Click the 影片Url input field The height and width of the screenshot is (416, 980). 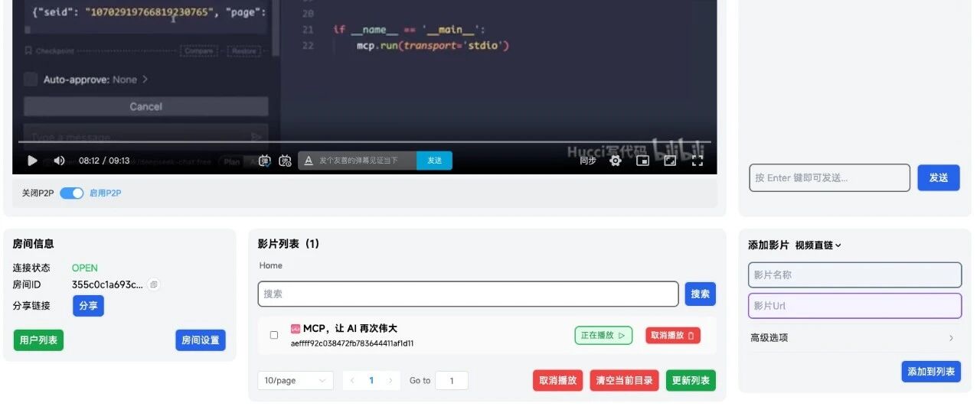tap(854, 306)
